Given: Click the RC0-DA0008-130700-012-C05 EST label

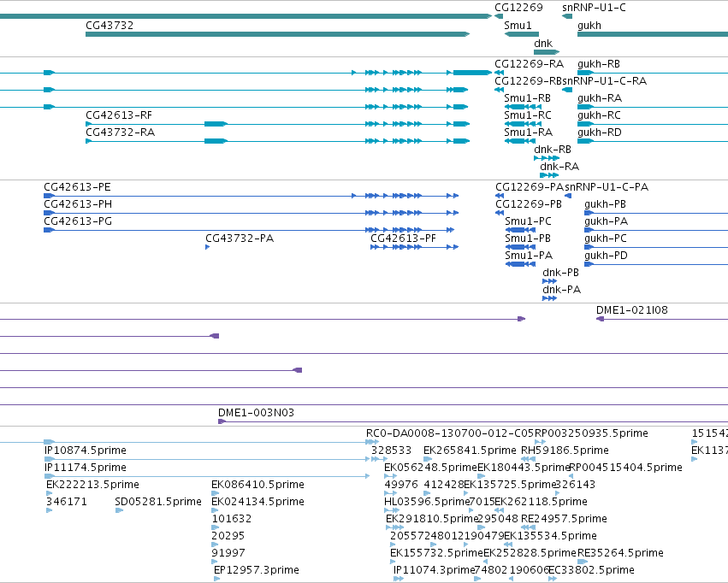Looking at the screenshot, I should (x=450, y=433).
